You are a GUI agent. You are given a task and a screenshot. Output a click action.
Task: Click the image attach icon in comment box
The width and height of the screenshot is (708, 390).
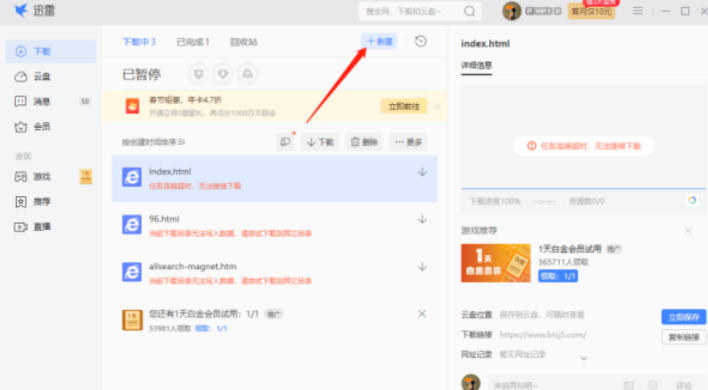coord(629,385)
